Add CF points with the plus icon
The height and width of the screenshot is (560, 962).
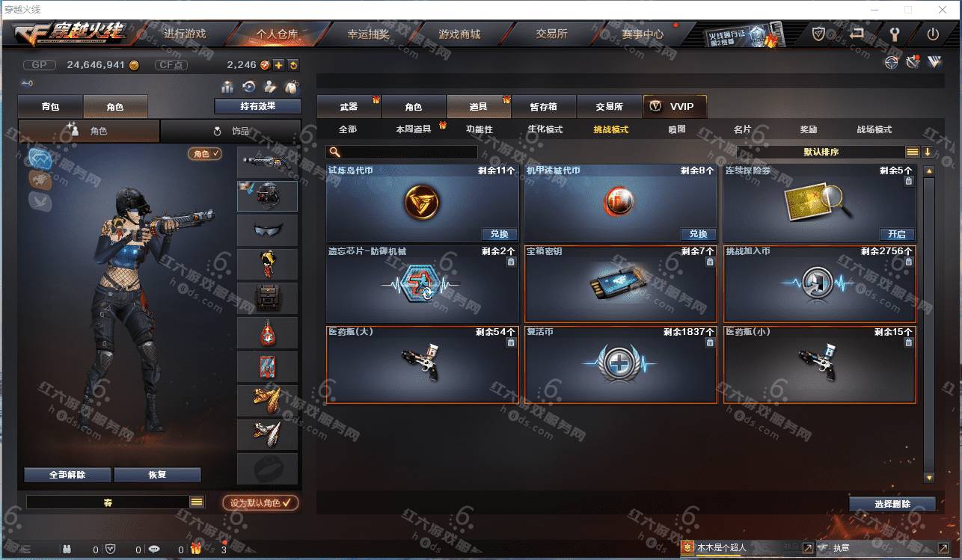[x=278, y=65]
